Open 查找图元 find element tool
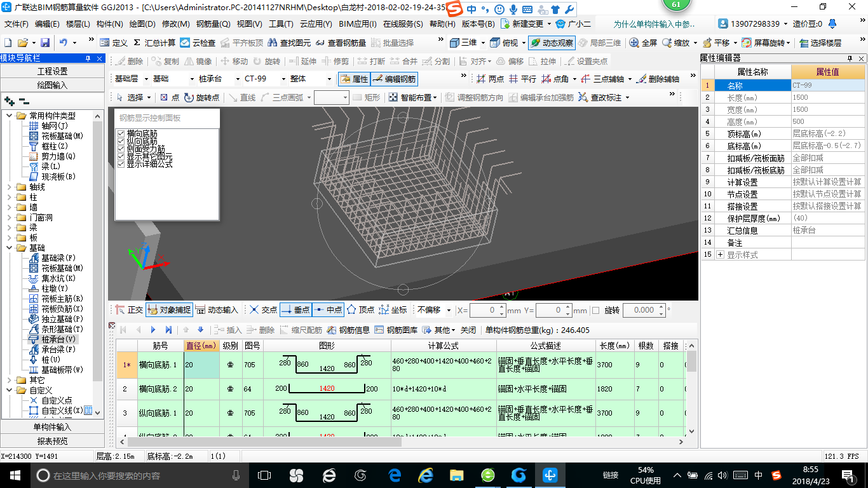Image resolution: width=868 pixels, height=488 pixels. click(289, 43)
